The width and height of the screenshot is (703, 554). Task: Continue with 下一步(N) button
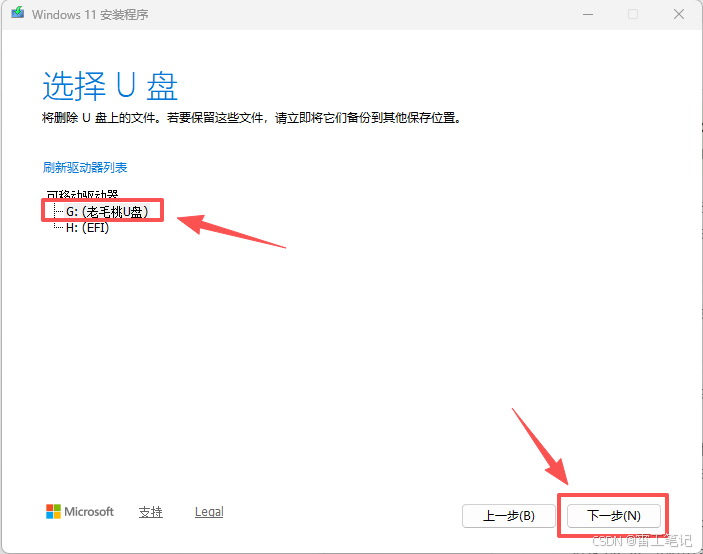coord(614,516)
